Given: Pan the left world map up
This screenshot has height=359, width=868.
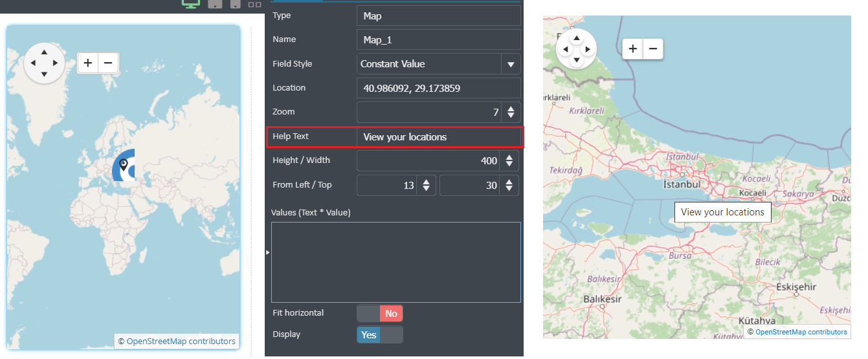Looking at the screenshot, I should click(x=44, y=52).
